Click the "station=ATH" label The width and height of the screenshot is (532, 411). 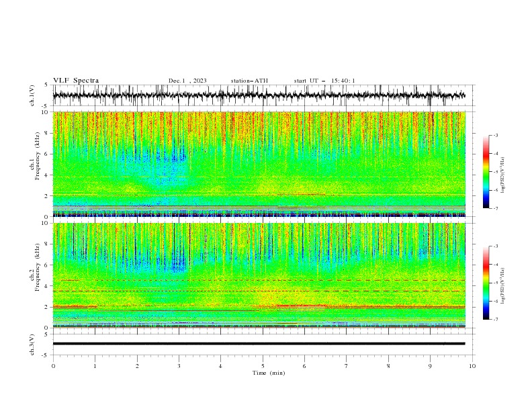pos(249,81)
